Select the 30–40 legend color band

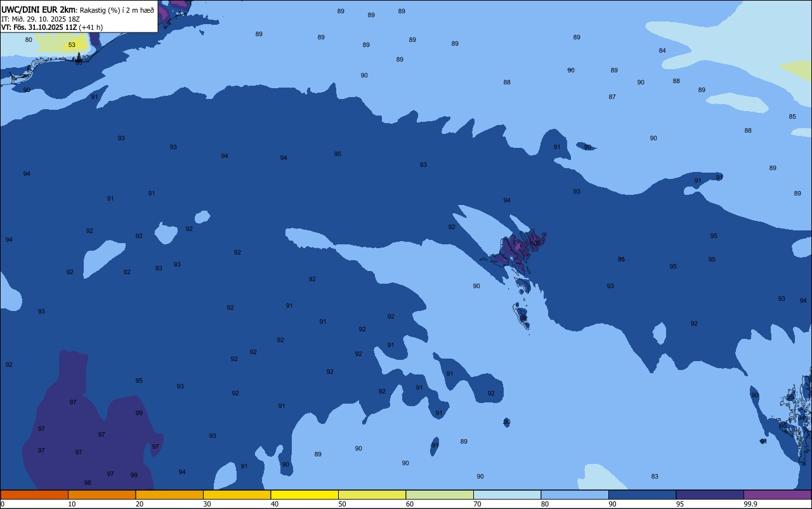click(x=237, y=494)
